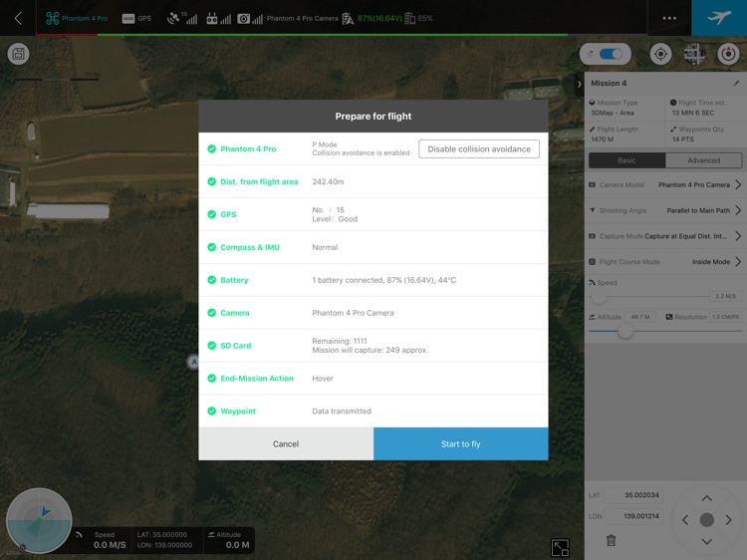
Task: Tap the Flight Time est. 13 MIN value
Action: 693,113
